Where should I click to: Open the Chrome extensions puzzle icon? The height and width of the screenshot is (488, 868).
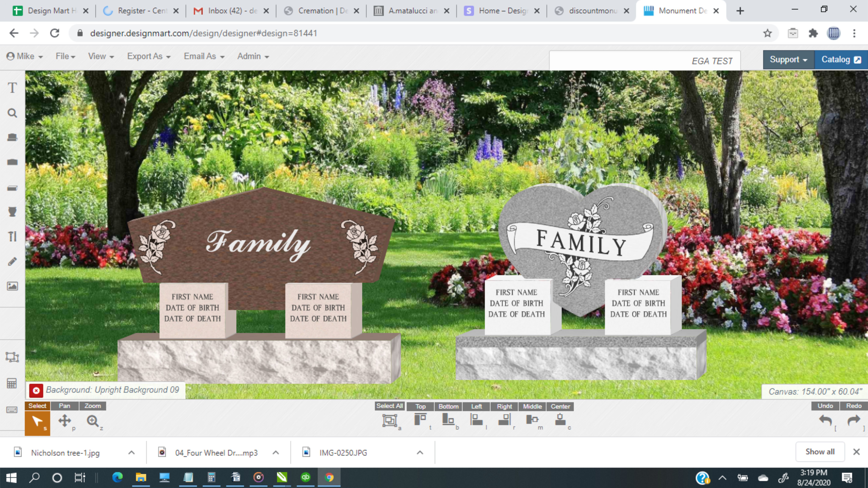813,33
